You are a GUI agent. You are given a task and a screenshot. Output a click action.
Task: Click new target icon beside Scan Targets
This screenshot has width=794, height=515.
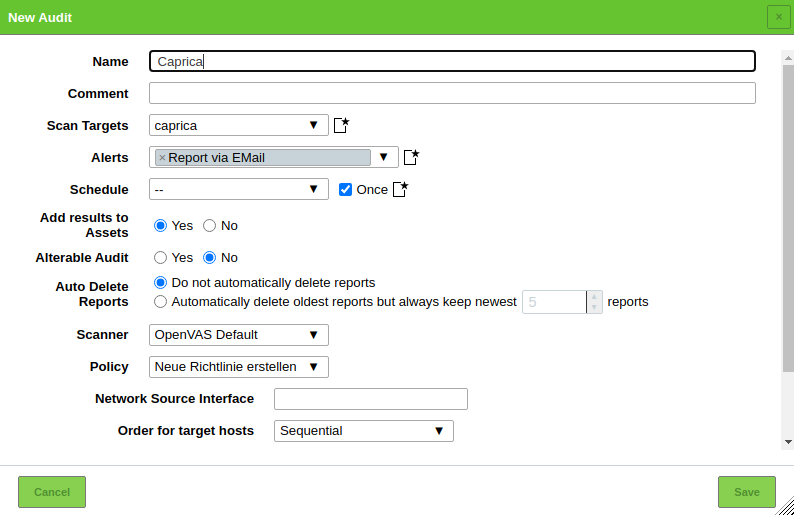point(341,125)
